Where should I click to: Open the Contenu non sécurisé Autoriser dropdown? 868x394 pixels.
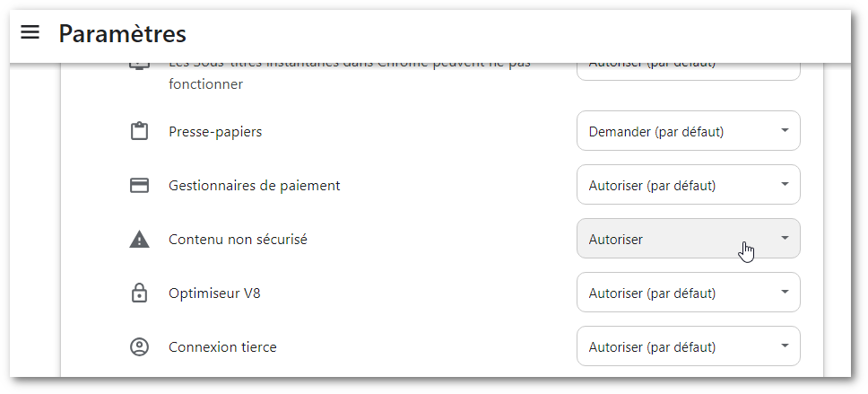pos(688,240)
